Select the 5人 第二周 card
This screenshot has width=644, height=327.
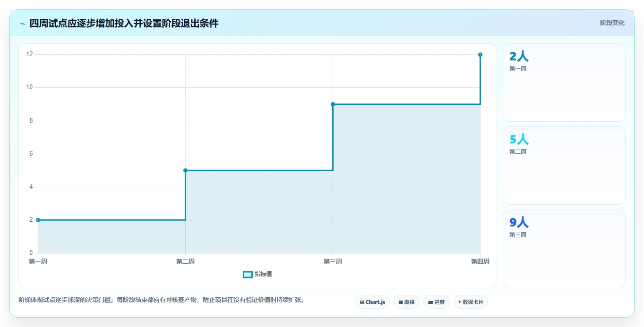[564, 166]
